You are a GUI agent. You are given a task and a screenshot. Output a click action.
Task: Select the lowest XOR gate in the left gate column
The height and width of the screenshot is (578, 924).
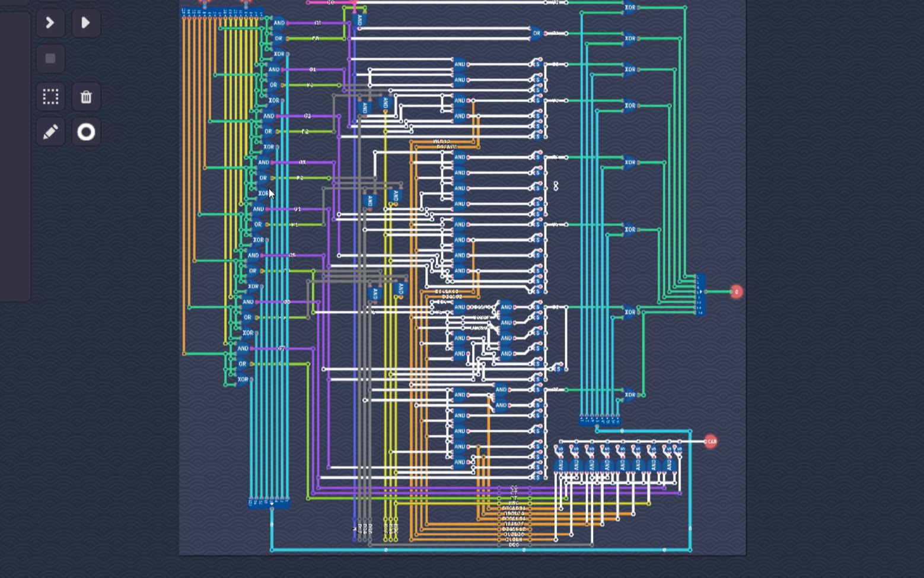243,380
